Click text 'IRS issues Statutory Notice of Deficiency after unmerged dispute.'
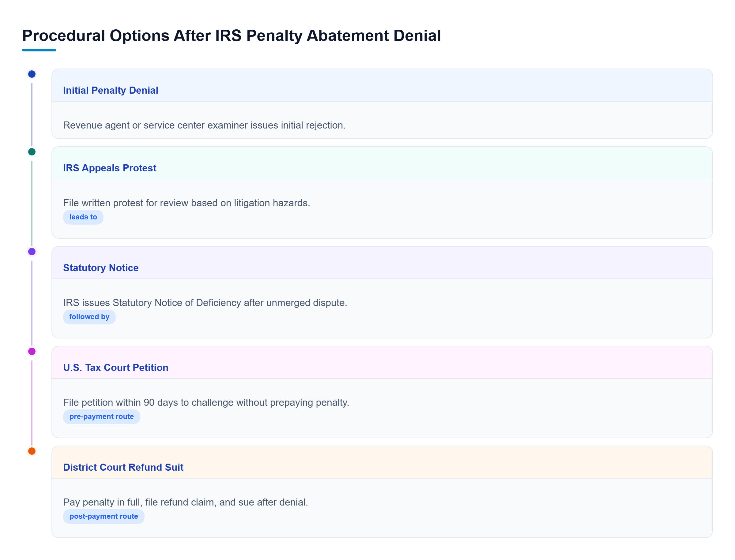Screen dimensions: 735x560 click(x=205, y=303)
